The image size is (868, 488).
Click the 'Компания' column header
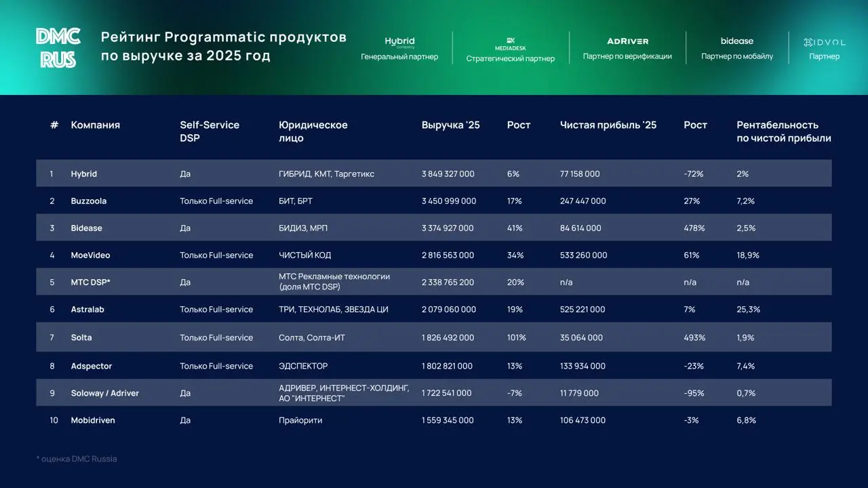(96, 125)
